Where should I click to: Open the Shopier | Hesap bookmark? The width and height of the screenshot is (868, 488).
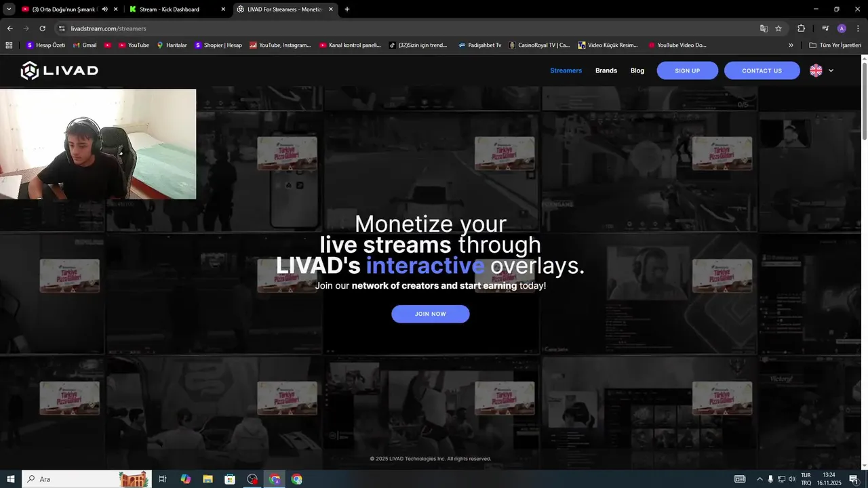218,45
